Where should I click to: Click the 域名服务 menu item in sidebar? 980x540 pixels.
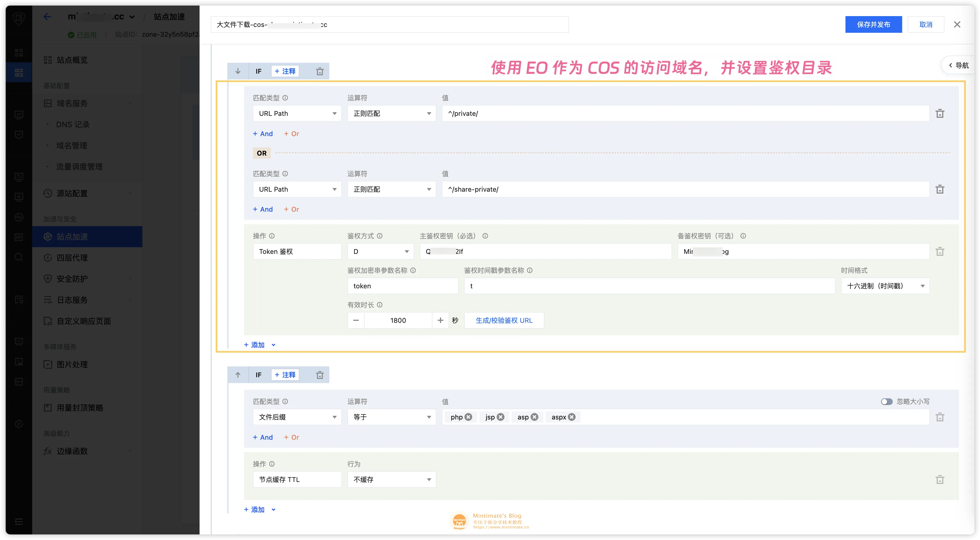(73, 103)
